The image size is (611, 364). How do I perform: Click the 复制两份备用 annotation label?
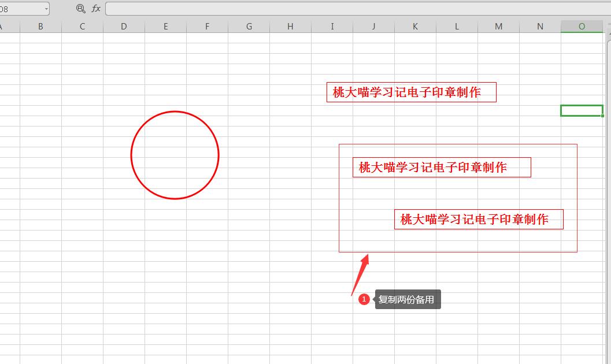407,299
